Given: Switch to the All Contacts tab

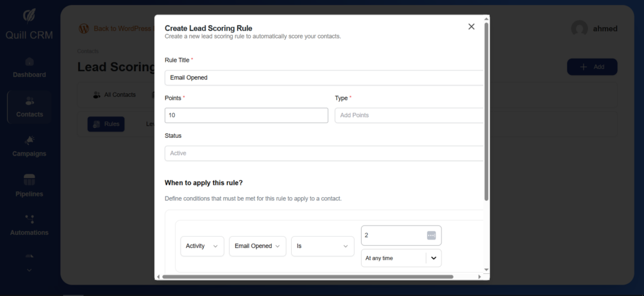Looking at the screenshot, I should 114,94.
